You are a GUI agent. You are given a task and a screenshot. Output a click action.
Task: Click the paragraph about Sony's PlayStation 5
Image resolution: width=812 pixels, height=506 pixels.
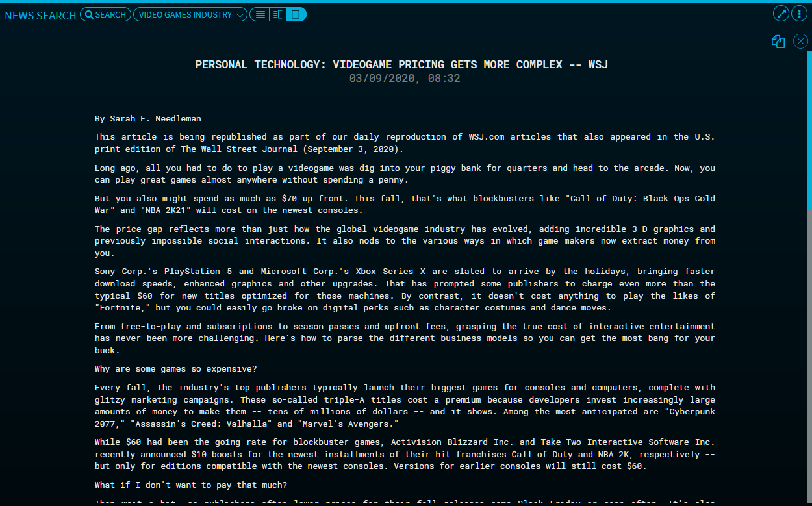coord(404,290)
